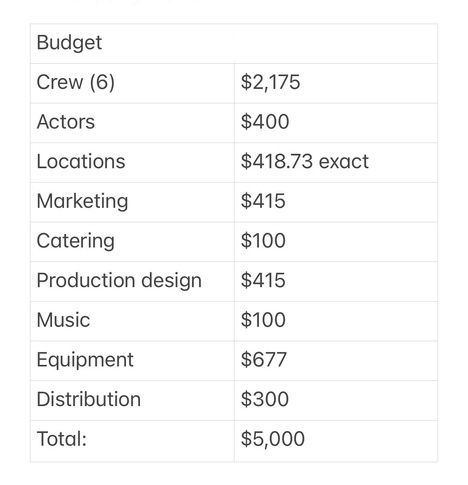Click the Marketing label cell

pos(132,202)
